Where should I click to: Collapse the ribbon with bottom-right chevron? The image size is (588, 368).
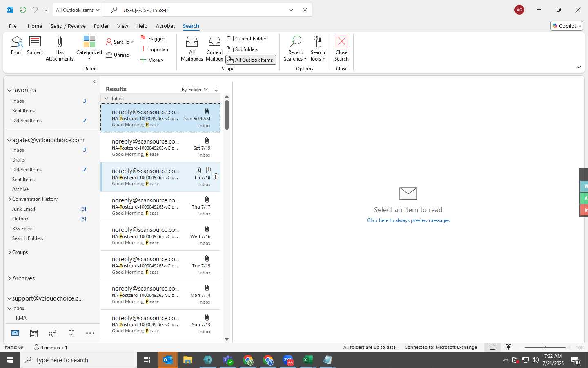coord(579,67)
